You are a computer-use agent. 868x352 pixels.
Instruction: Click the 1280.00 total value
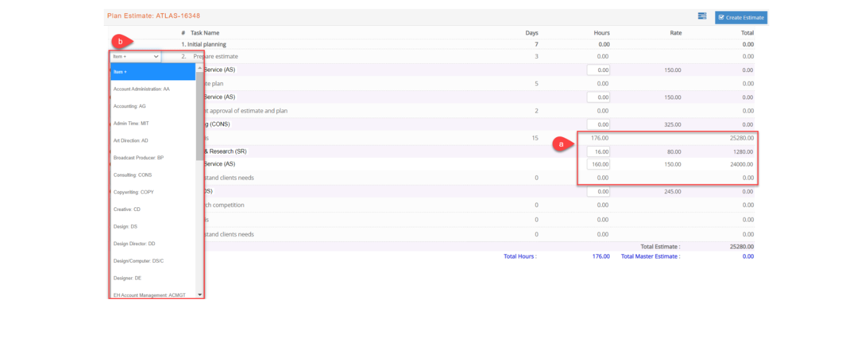pyautogui.click(x=743, y=152)
